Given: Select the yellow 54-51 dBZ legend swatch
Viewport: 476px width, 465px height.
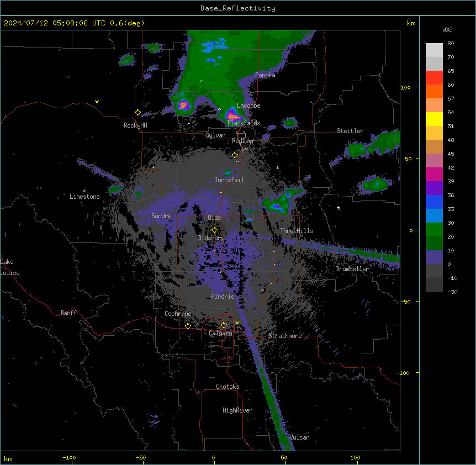Looking at the screenshot, I should click(x=434, y=119).
